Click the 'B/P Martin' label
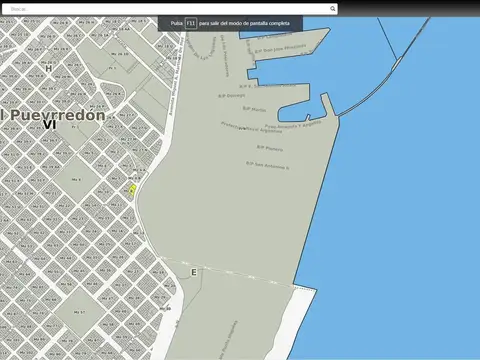Screen dimensions: 480x360 pos(254,109)
